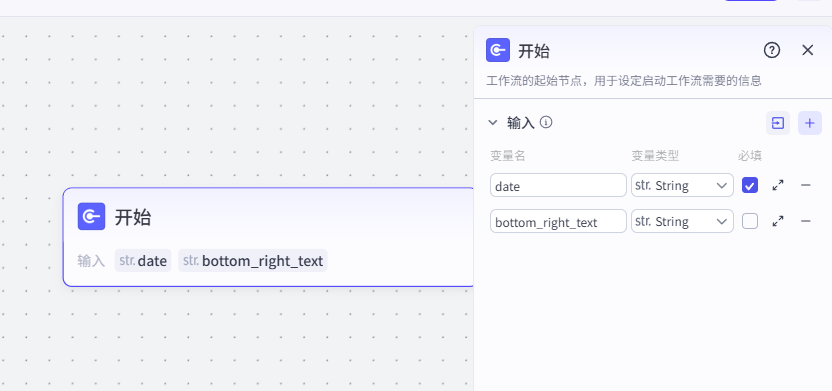
Task: Remove the date variable row
Action: click(805, 185)
